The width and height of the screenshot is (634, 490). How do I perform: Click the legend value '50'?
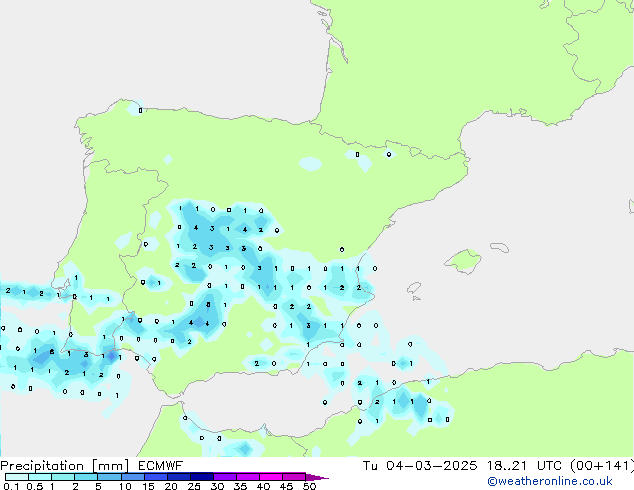309,486
